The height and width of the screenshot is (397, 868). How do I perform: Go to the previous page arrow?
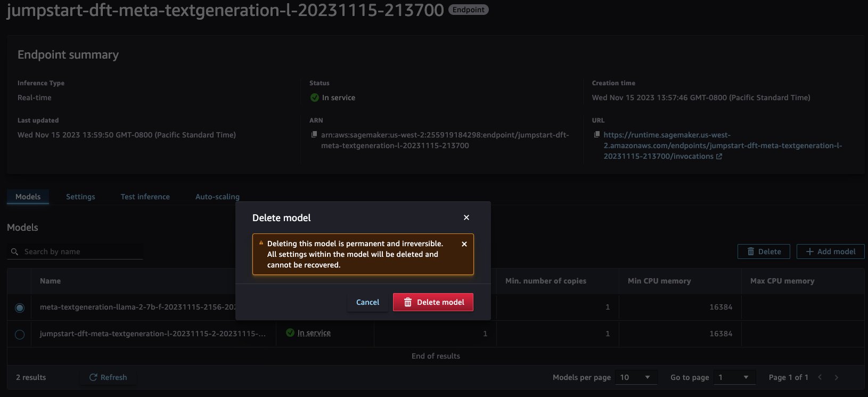click(x=820, y=377)
